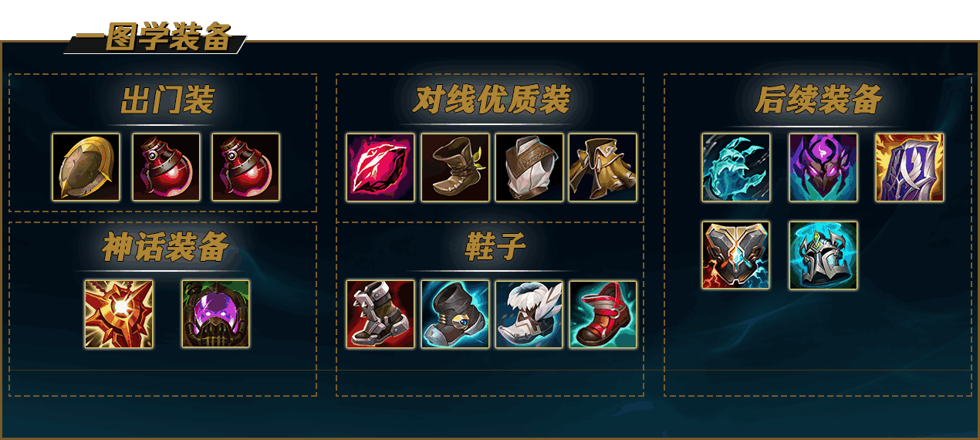Click the teal Spirit Visage icon
This screenshot has height=440, width=980.
coord(736,168)
